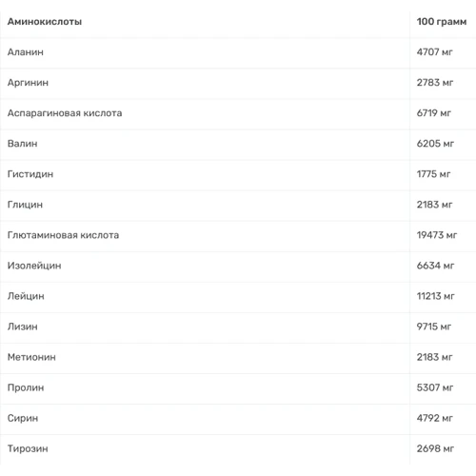Select the 4707 мг value cell
This screenshot has height=476, width=476.
[435, 52]
